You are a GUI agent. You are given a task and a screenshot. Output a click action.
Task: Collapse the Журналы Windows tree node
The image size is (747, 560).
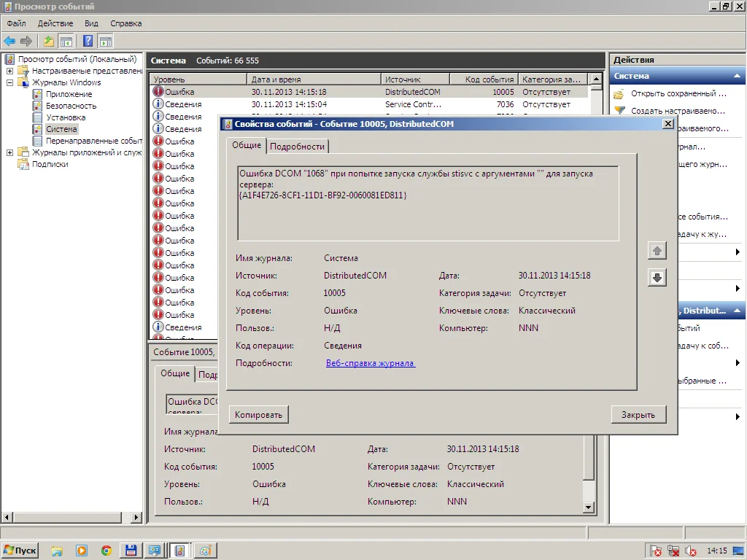pyautogui.click(x=9, y=82)
